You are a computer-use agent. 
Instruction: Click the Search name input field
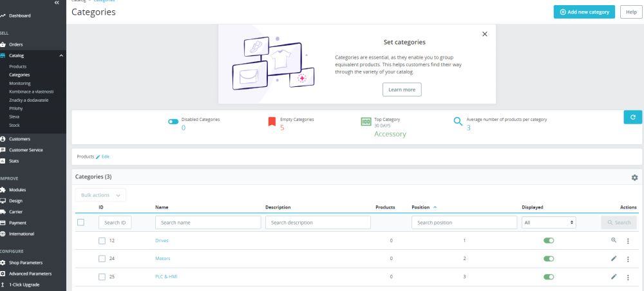point(208,223)
